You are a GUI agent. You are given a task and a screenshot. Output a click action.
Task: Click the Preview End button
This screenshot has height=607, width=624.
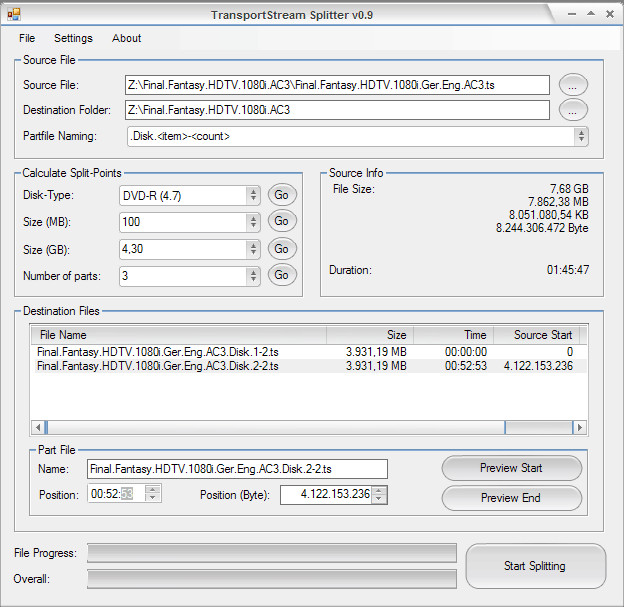511,498
